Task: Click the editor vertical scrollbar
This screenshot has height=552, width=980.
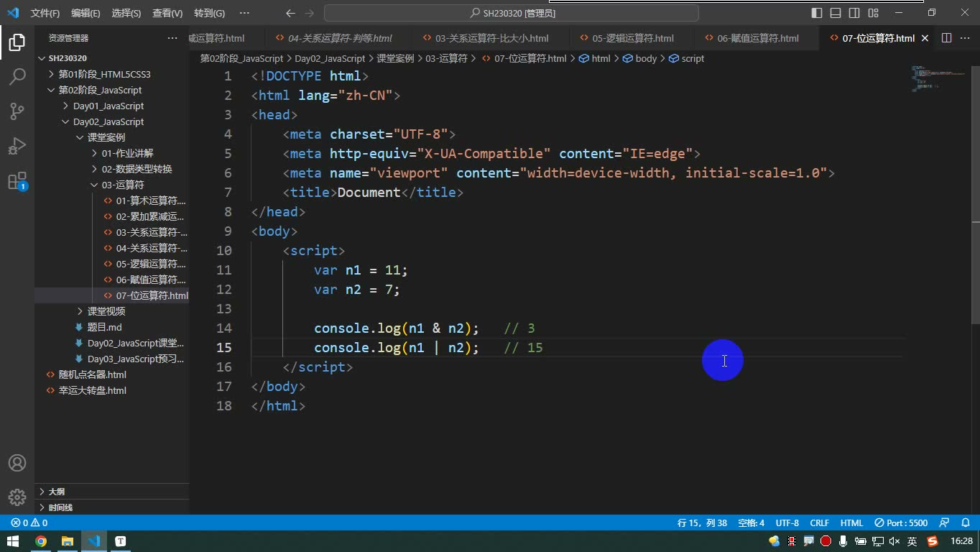Action: click(x=975, y=194)
